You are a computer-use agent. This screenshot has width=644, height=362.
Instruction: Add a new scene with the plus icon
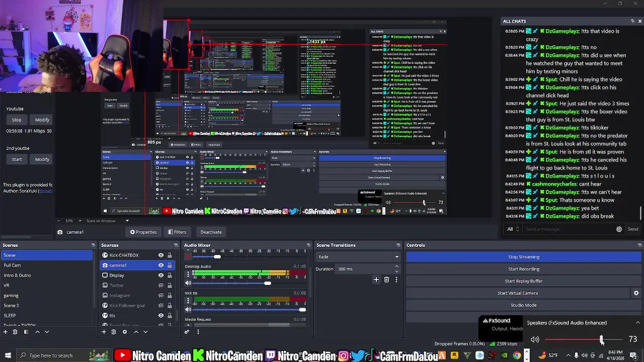point(6,332)
